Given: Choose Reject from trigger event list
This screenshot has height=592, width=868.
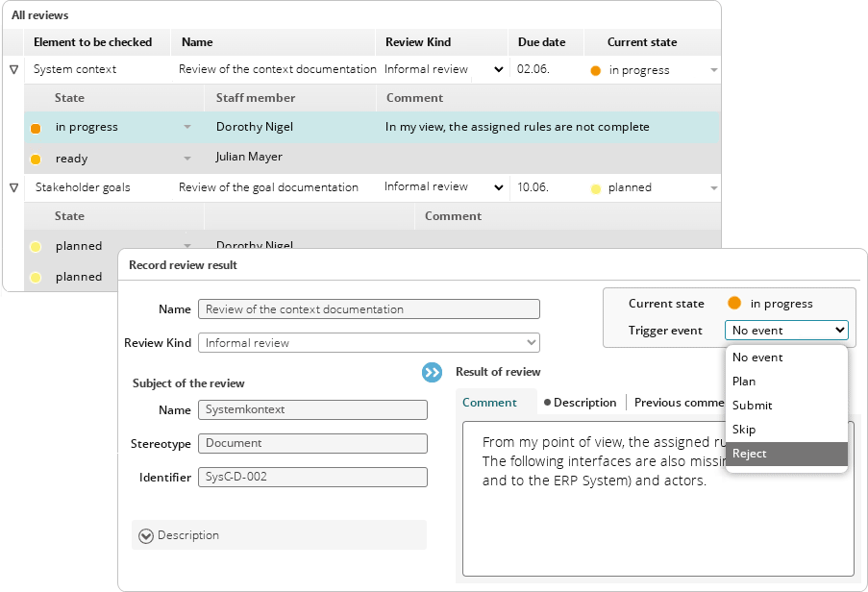Looking at the screenshot, I should 786,454.
